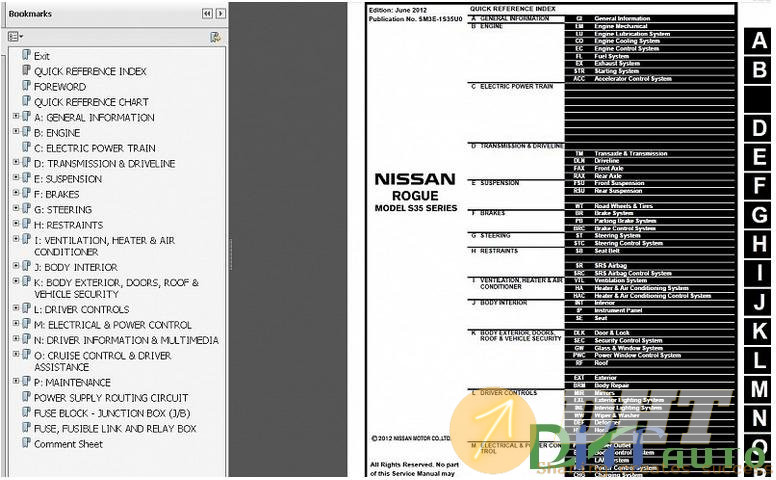The image size is (776, 480).
Task: Select the C: ELECTRIC POWER TRAIN bookmark
Action: [95, 148]
